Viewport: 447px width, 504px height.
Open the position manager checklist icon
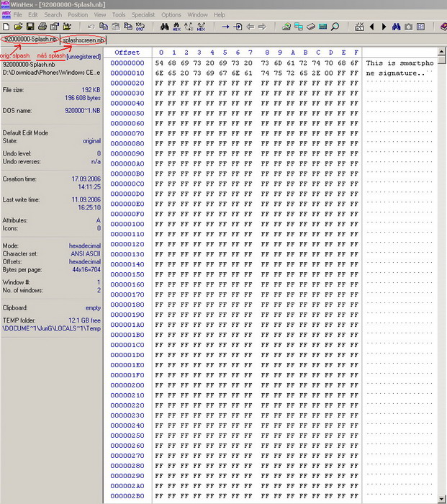tap(359, 27)
